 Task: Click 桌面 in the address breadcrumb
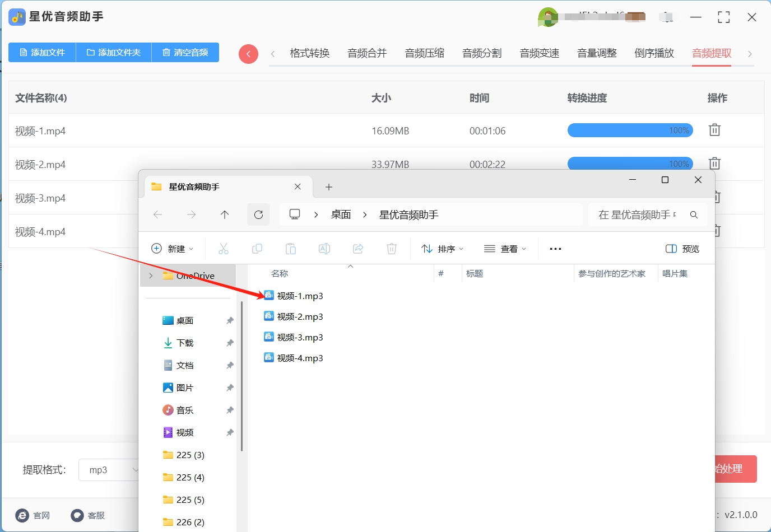(341, 214)
